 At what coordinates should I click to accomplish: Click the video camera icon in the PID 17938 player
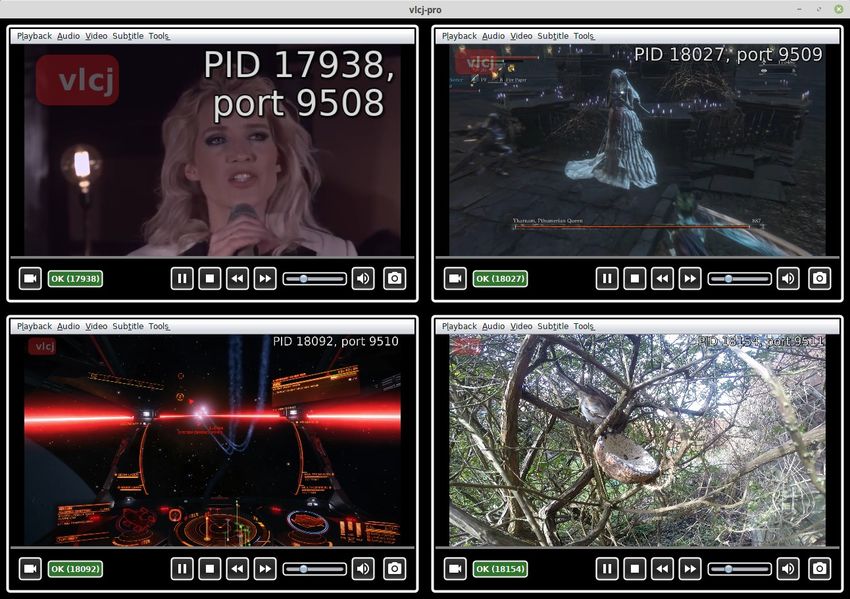tap(30, 279)
